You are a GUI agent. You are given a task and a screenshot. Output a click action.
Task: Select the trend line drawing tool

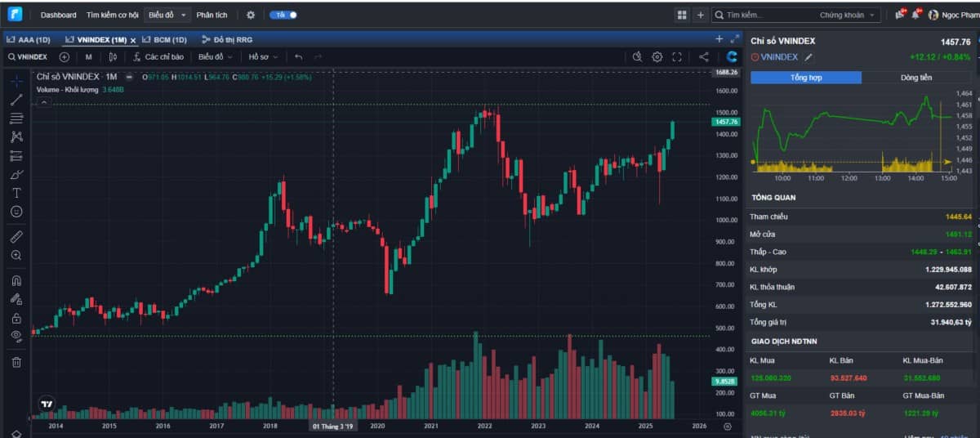pos(16,100)
